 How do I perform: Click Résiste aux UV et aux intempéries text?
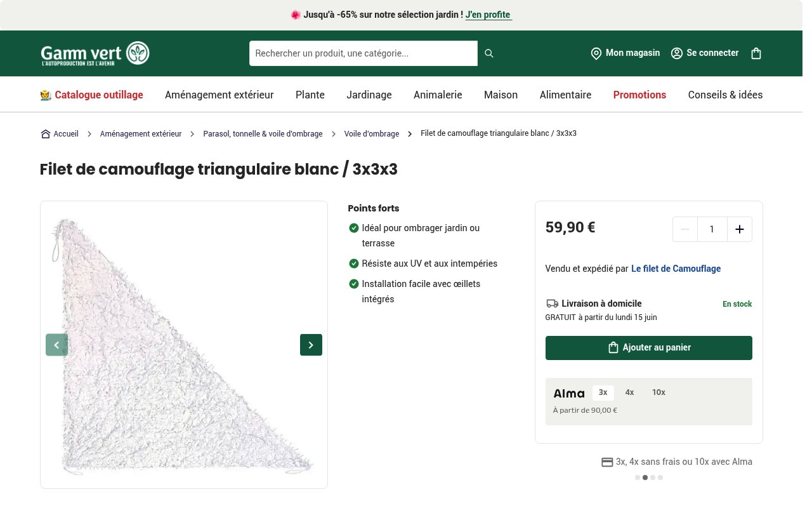(429, 264)
